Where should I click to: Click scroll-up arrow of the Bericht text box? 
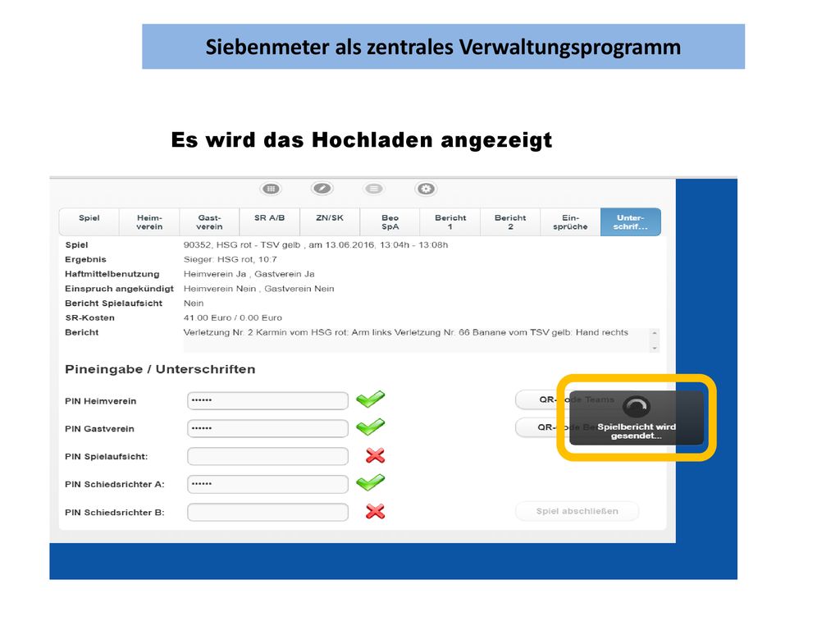(x=654, y=333)
